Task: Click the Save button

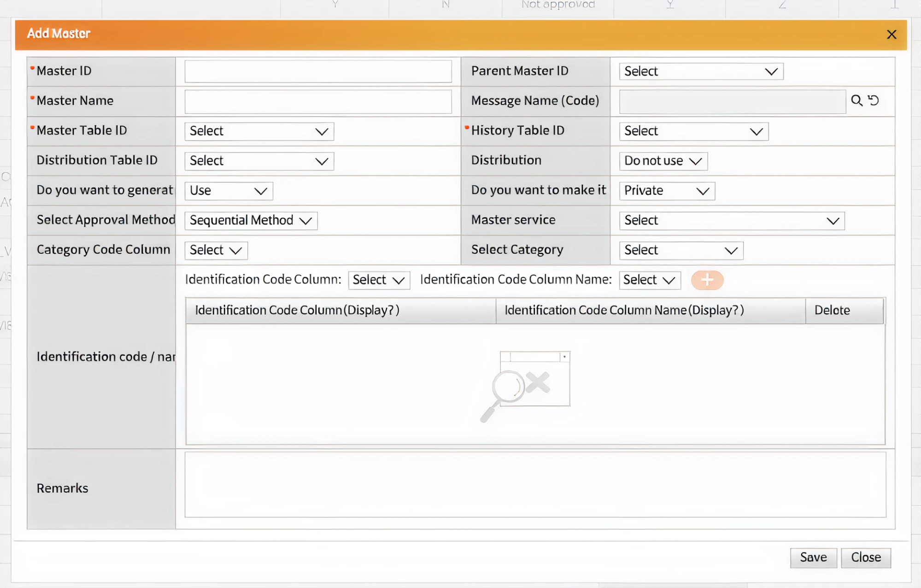Action: (x=813, y=558)
